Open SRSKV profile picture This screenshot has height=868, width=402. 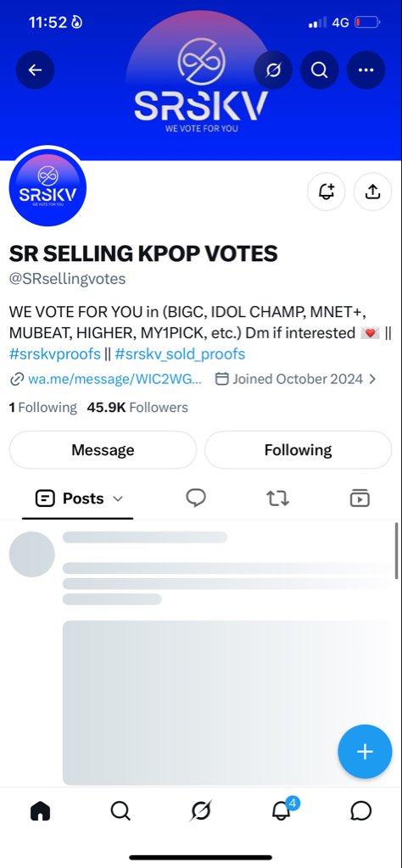tap(47, 188)
